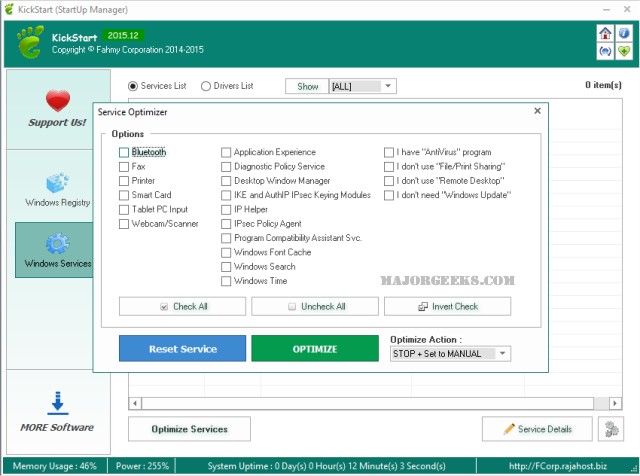
Task: Tick the IPsec Policy Agent checkbox
Action: [226, 224]
